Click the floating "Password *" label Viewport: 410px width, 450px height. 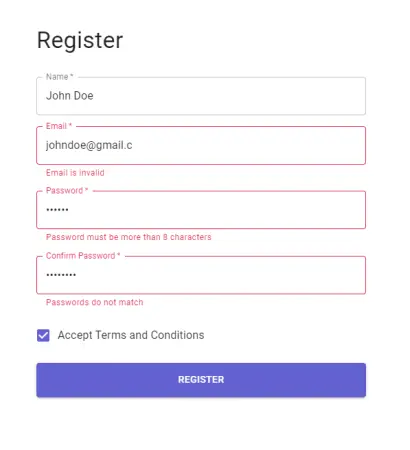click(67, 190)
